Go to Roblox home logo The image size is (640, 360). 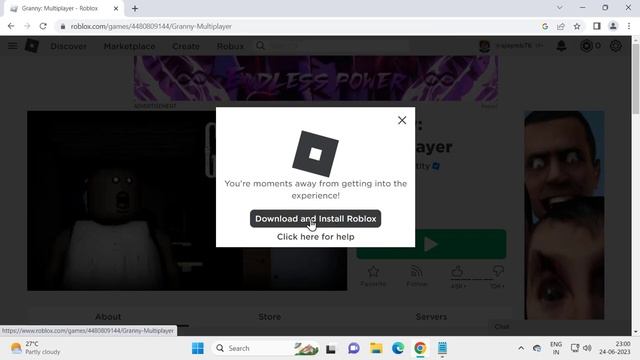point(32,46)
